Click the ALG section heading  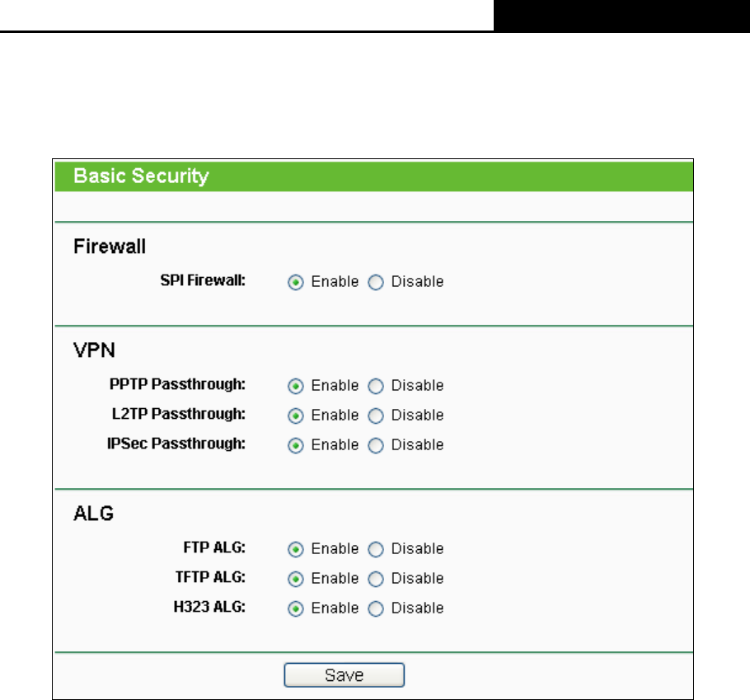pyautogui.click(x=93, y=513)
